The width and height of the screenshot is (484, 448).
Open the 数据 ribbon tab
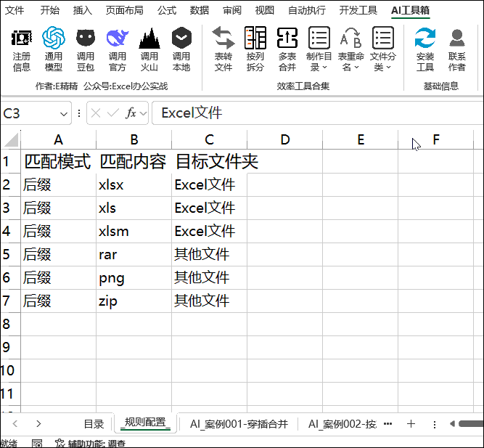[200, 10]
